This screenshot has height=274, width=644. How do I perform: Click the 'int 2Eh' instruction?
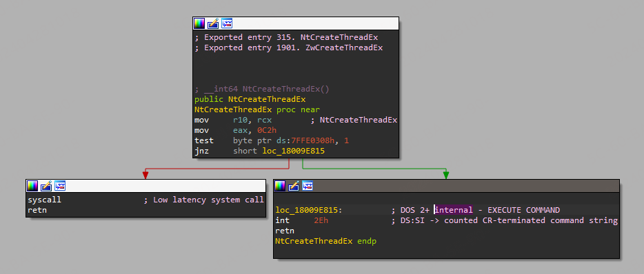tap(301, 220)
